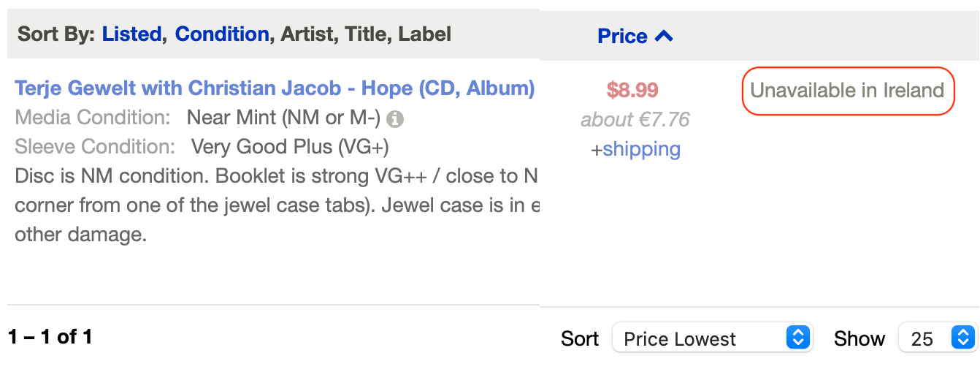Click the Unavailable in Ireland notice

coord(848,91)
